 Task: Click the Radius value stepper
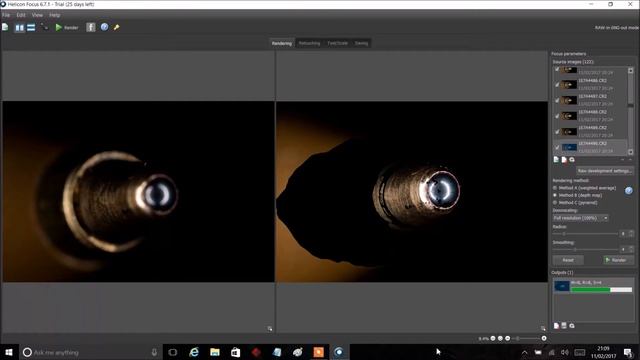pos(631,234)
